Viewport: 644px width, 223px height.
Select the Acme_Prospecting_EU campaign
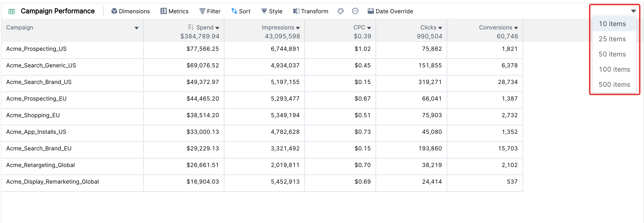tap(36, 99)
